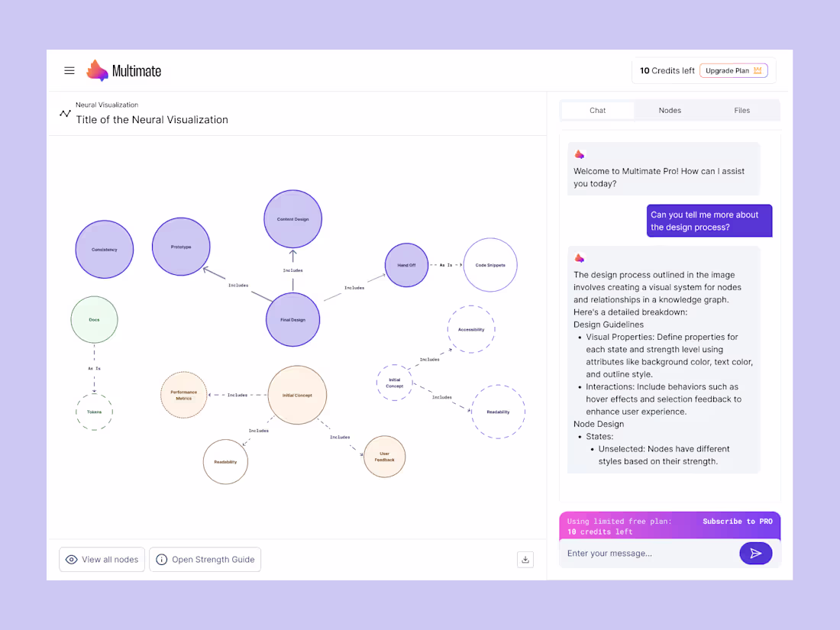Image resolution: width=840 pixels, height=630 pixels.
Task: Select the Chat tab
Action: tap(597, 110)
